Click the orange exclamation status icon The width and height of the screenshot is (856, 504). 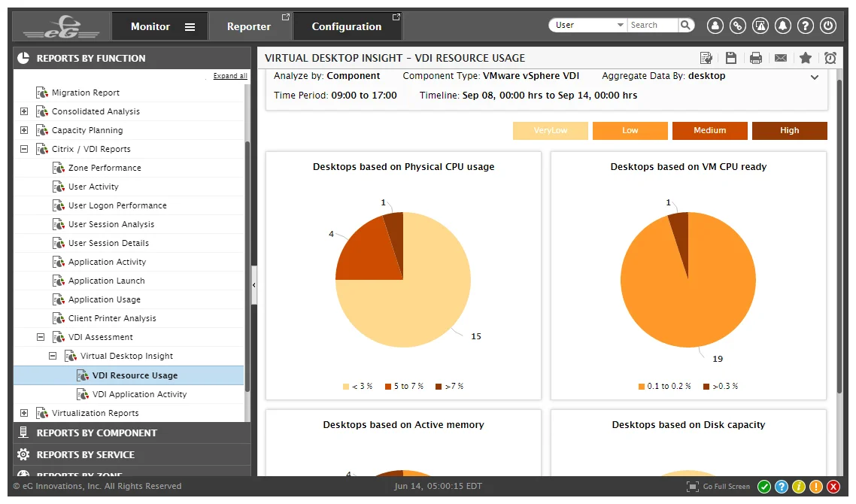pyautogui.click(x=816, y=487)
